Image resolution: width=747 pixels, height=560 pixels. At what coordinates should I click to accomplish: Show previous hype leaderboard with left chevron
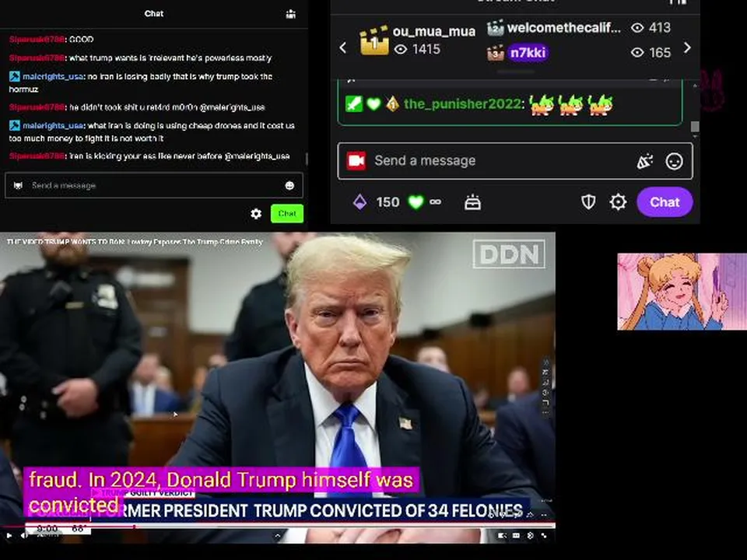click(x=343, y=47)
